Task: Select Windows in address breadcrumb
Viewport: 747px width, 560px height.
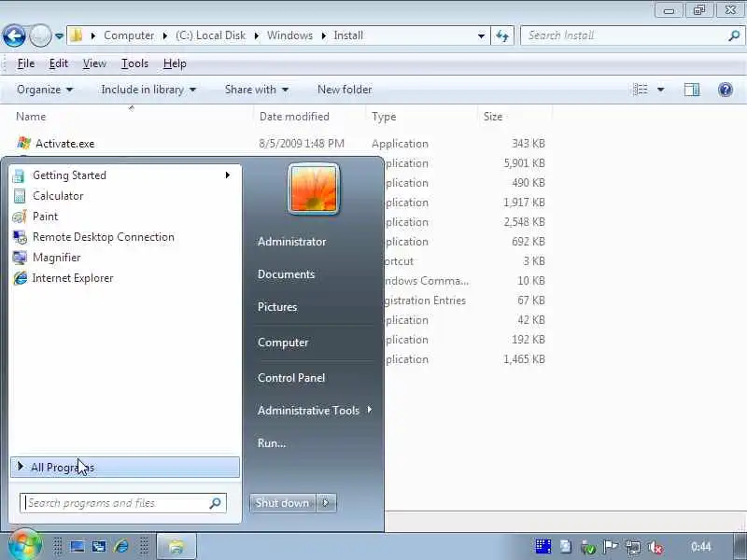Action: point(289,35)
